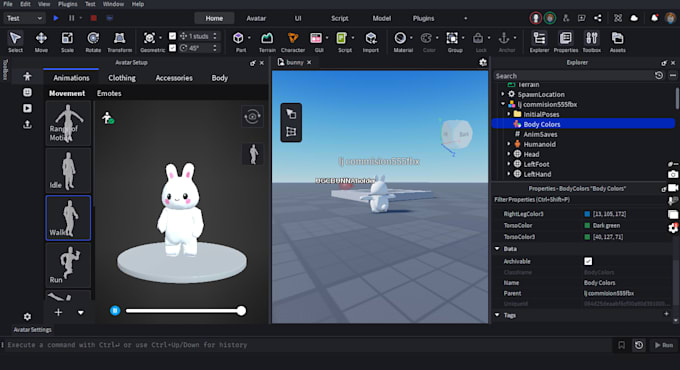Select the Idle animation thumbnail
The image size is (680, 370).
(68, 170)
